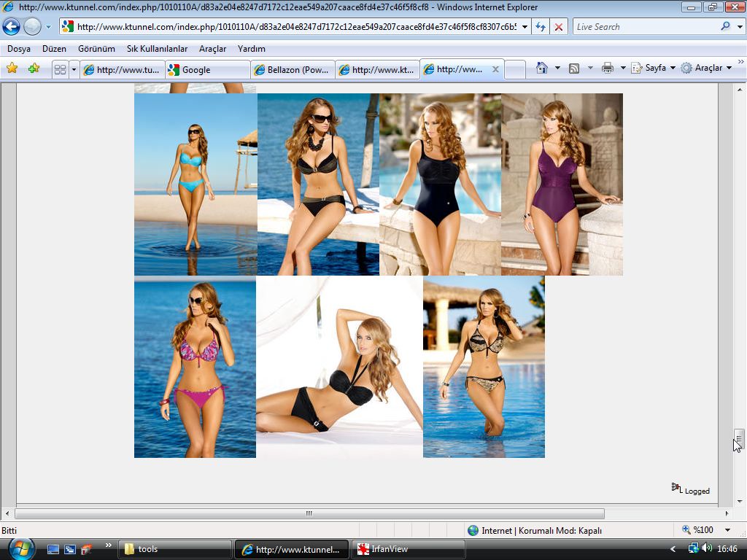Click the red Stop loading icon
The image size is (747, 560).
[559, 27]
